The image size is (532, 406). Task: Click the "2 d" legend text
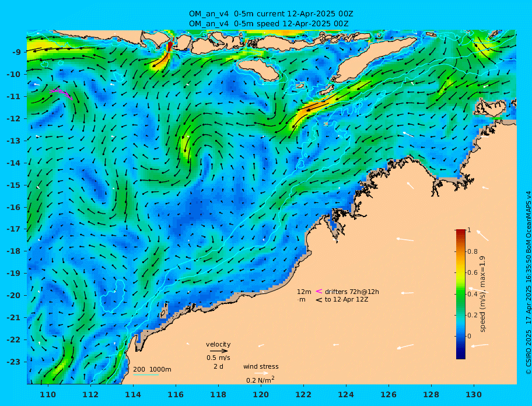[218, 366]
